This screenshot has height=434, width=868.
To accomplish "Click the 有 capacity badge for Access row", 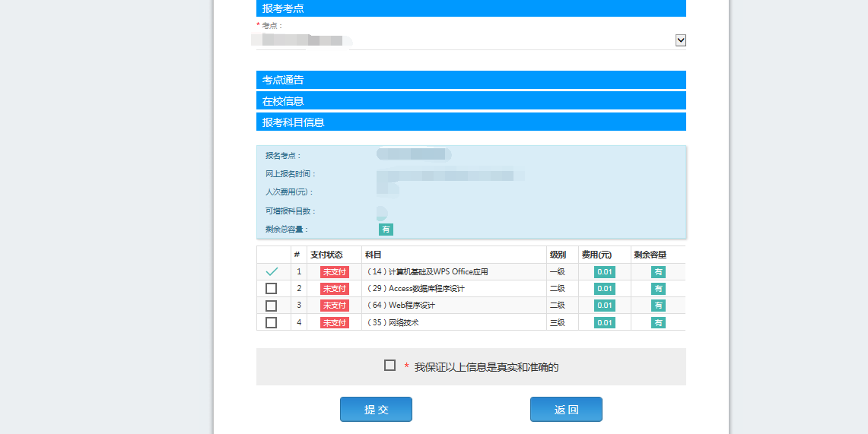I will click(x=658, y=289).
